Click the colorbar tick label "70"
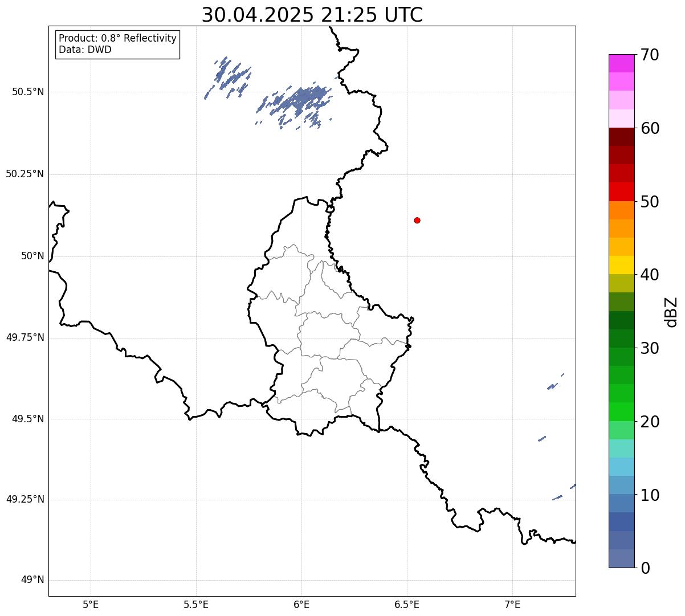The image size is (685, 616). click(650, 55)
